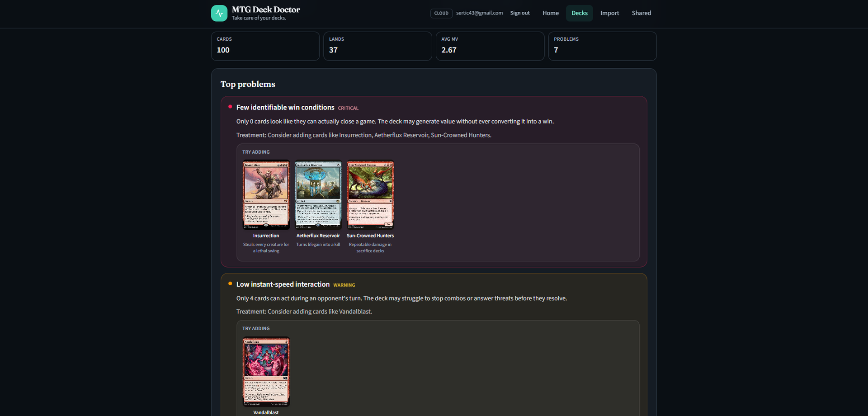Click the MTG Deck Doctor heartbeat logo icon
The width and height of the screenshot is (868, 416).
219,13
